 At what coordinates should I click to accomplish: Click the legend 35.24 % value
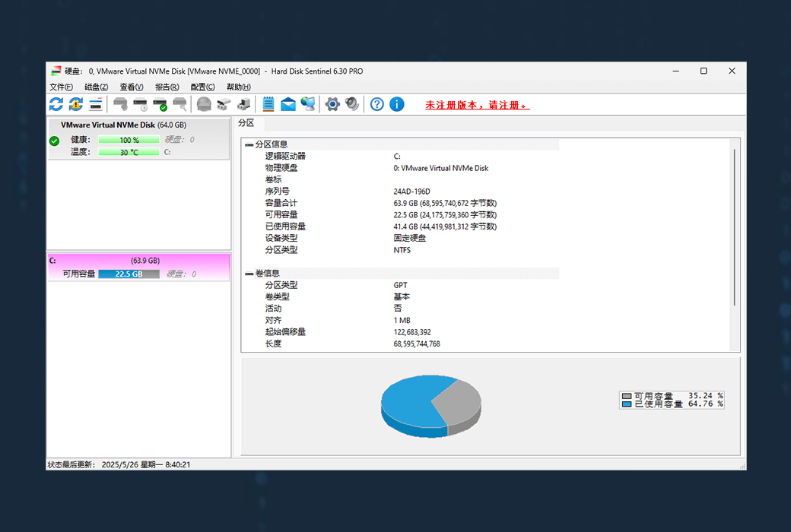705,396
